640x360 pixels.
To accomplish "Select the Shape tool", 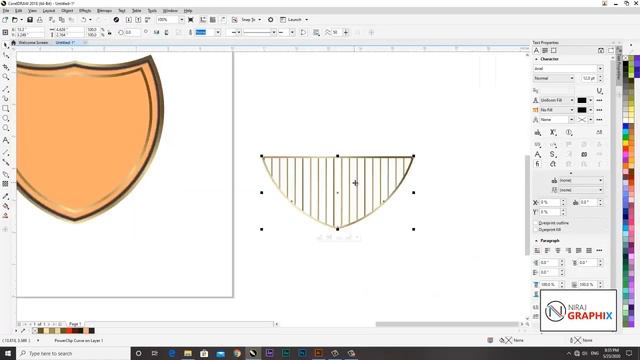I will [6, 56].
